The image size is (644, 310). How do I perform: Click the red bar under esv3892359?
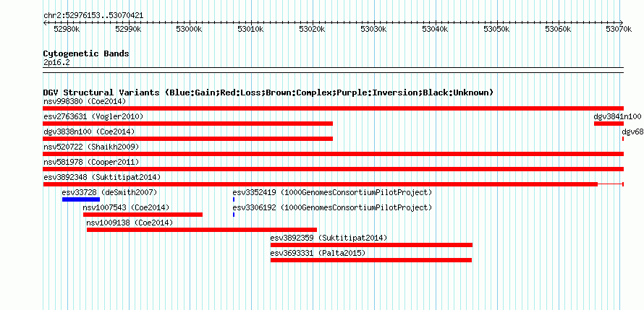372,245
